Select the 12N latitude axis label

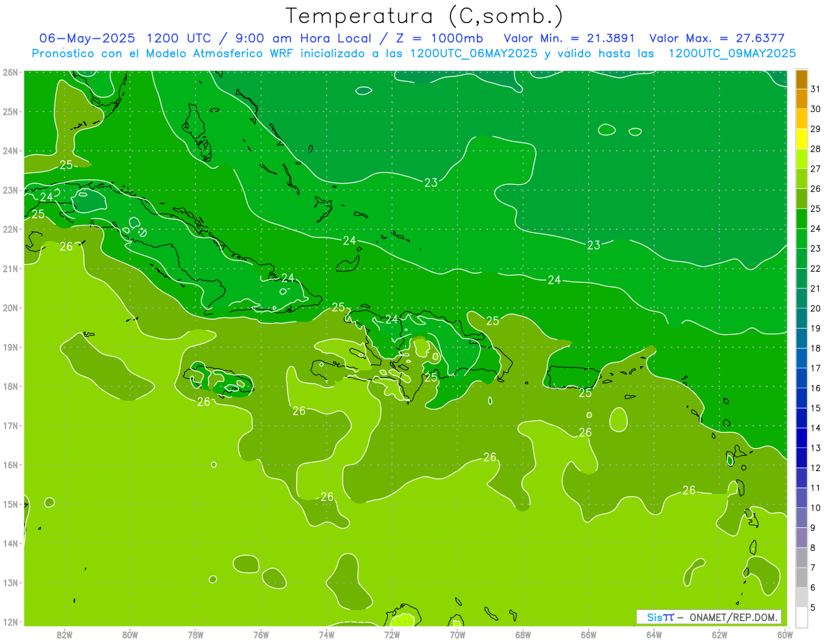point(10,622)
